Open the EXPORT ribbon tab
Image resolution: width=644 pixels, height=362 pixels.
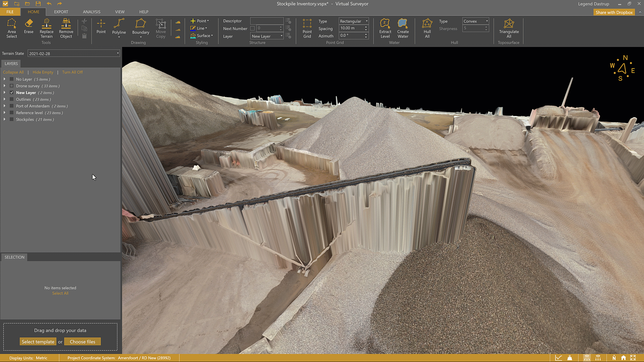click(x=61, y=12)
